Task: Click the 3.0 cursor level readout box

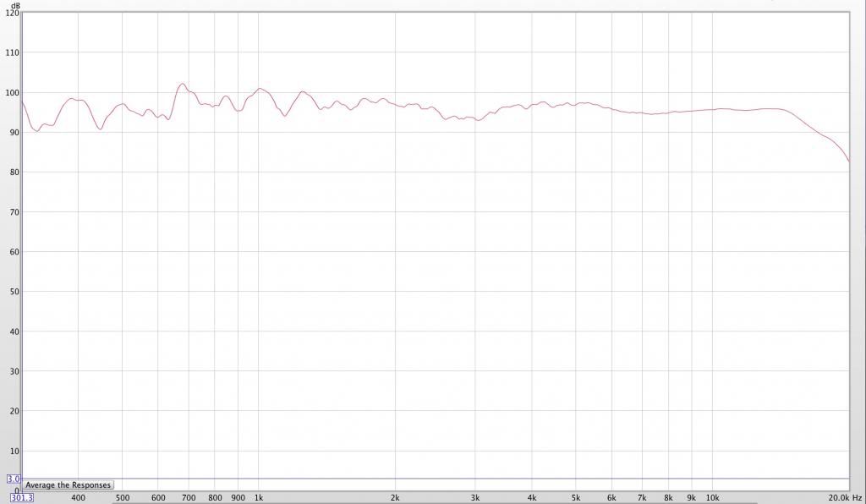Action: (14, 479)
